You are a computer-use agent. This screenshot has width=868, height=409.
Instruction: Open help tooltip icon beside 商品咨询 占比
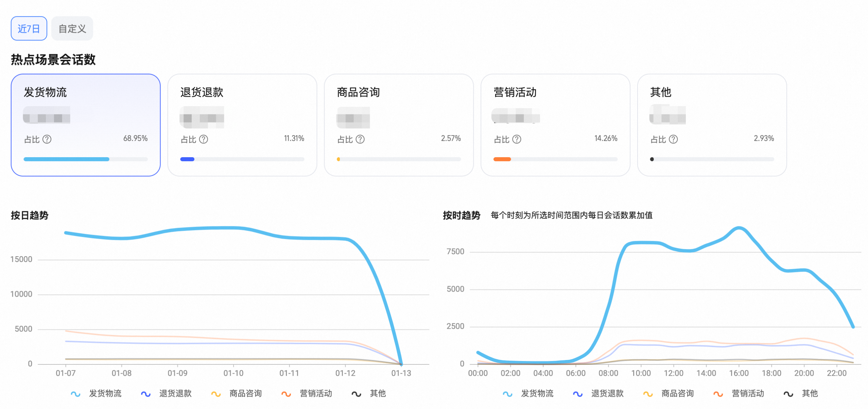pos(360,140)
